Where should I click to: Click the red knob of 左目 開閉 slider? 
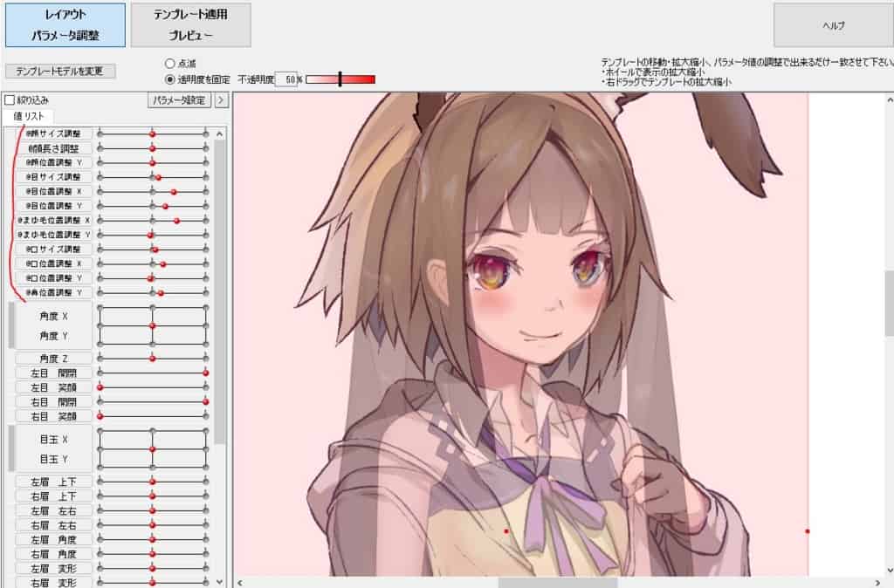tap(206, 373)
